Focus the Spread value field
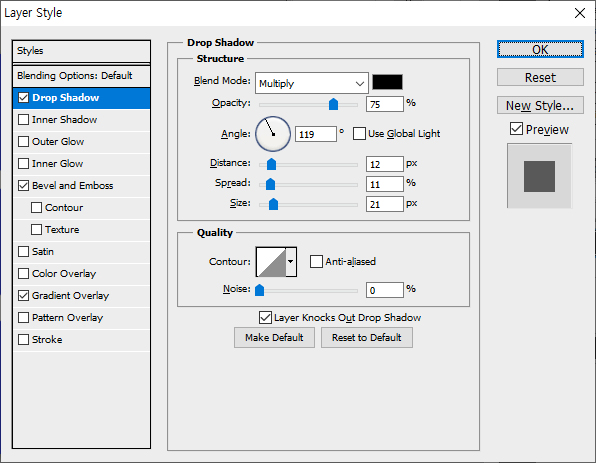This screenshot has height=463, width=596. click(x=385, y=184)
